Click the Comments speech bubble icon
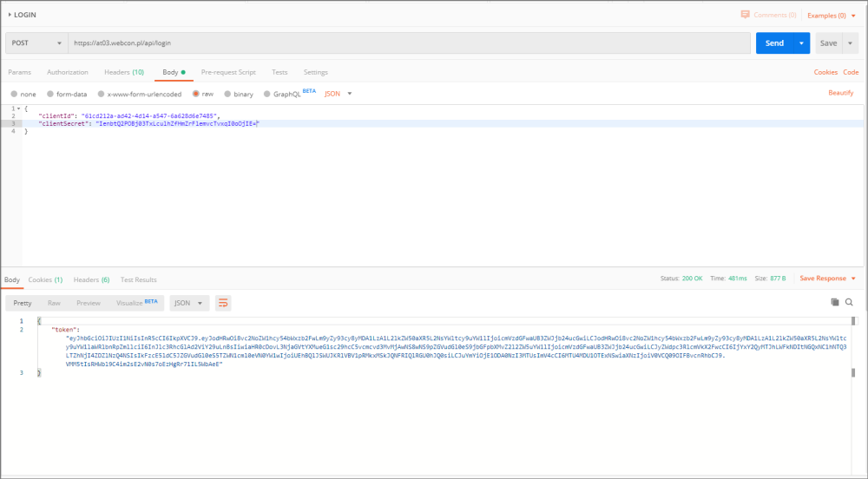Image resolution: width=868 pixels, height=479 pixels. 745,15
